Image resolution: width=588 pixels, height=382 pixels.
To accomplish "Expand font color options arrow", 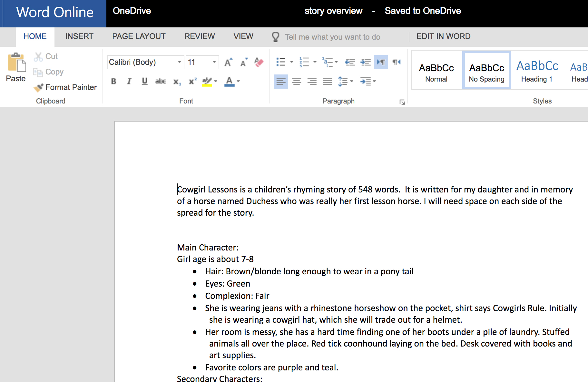I will click(238, 81).
